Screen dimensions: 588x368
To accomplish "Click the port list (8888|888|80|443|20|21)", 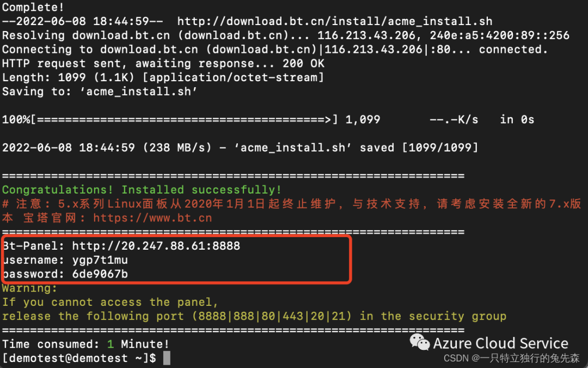I will pos(272,316).
